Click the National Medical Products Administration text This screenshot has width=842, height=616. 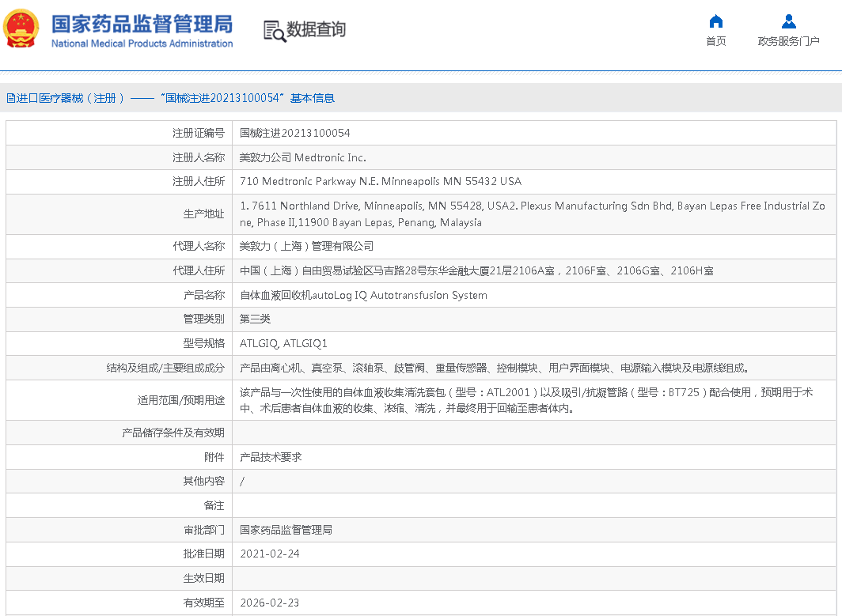(x=142, y=44)
